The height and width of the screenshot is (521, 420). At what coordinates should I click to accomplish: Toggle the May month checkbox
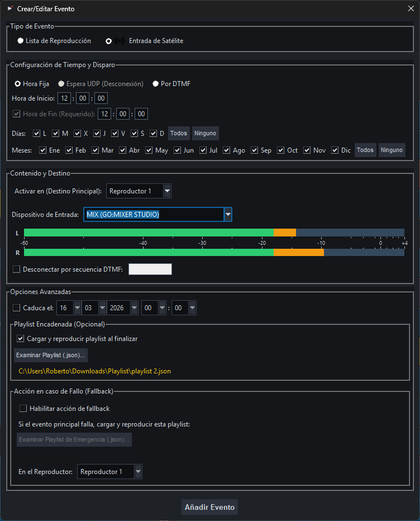(x=149, y=150)
